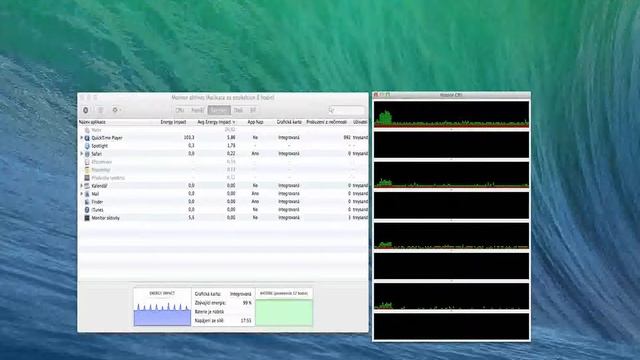This screenshot has height=360, width=640.
Task: Switch to the Síť tab
Action: click(253, 110)
